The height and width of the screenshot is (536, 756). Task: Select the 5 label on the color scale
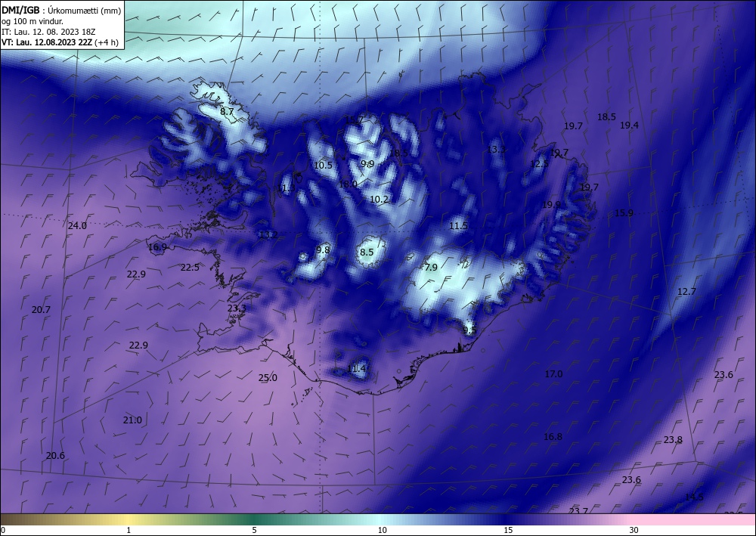coord(255,530)
